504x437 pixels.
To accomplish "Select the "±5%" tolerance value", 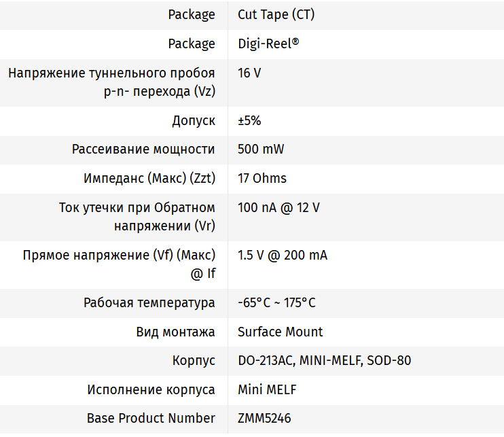I will click(x=249, y=121).
